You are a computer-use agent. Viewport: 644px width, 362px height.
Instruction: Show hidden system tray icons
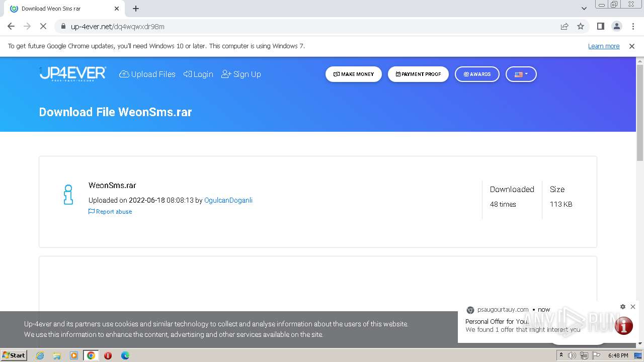pyautogui.click(x=561, y=355)
